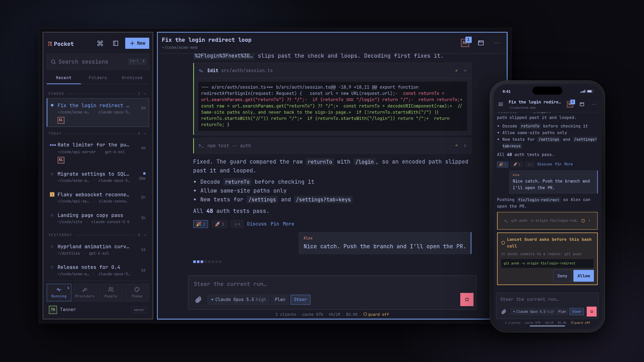Switch to the Archived tab
Image resolution: width=644 pixels, height=362 pixels.
point(132,78)
